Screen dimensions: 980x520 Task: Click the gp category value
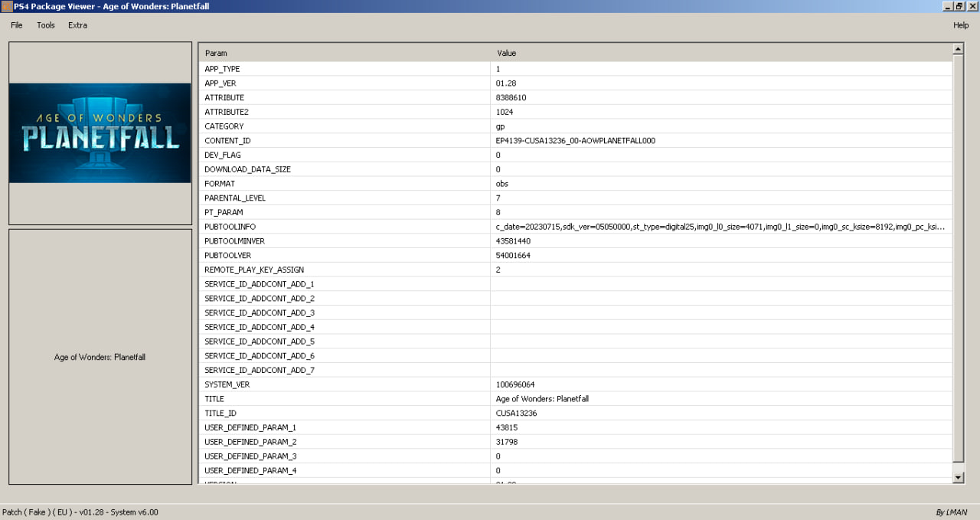pyautogui.click(x=500, y=126)
